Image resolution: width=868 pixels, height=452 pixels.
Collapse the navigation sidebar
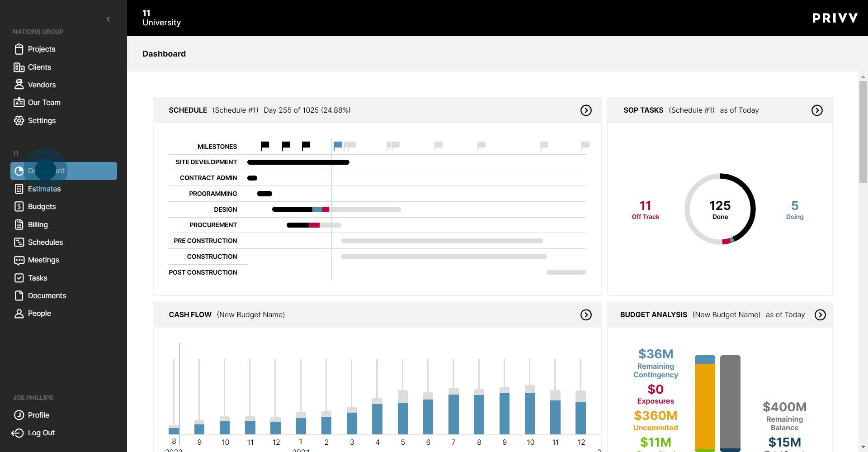pyautogui.click(x=108, y=19)
